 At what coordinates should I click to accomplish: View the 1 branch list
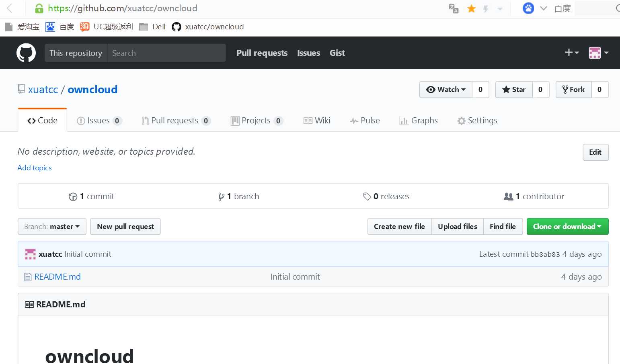238,196
